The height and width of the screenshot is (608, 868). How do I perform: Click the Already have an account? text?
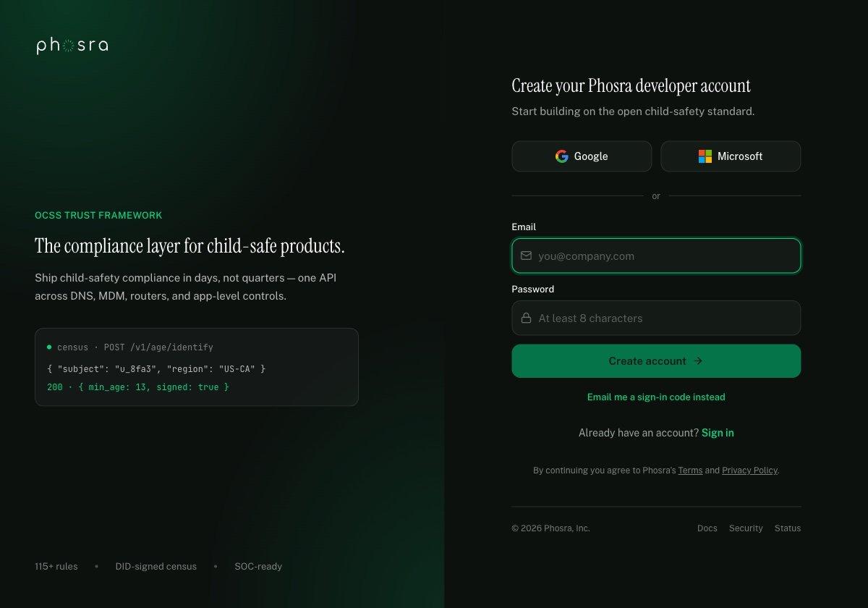[x=639, y=433]
